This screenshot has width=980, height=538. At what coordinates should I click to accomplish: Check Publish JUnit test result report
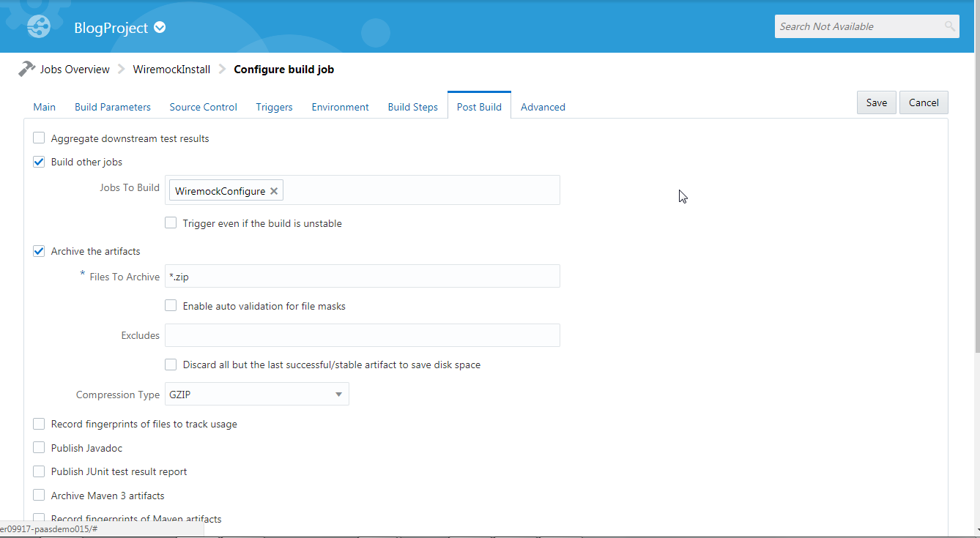click(38, 471)
